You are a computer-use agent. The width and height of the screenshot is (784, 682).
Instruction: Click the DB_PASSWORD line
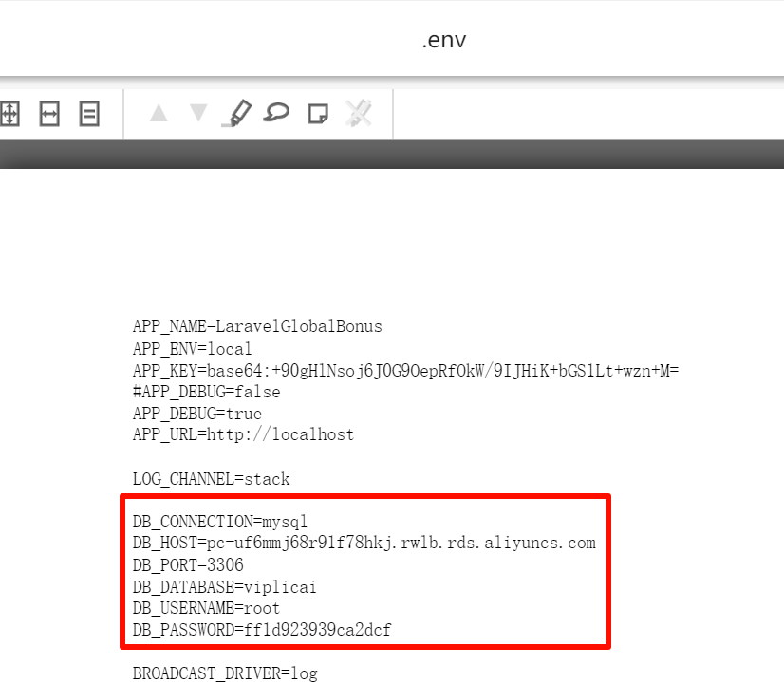click(262, 630)
